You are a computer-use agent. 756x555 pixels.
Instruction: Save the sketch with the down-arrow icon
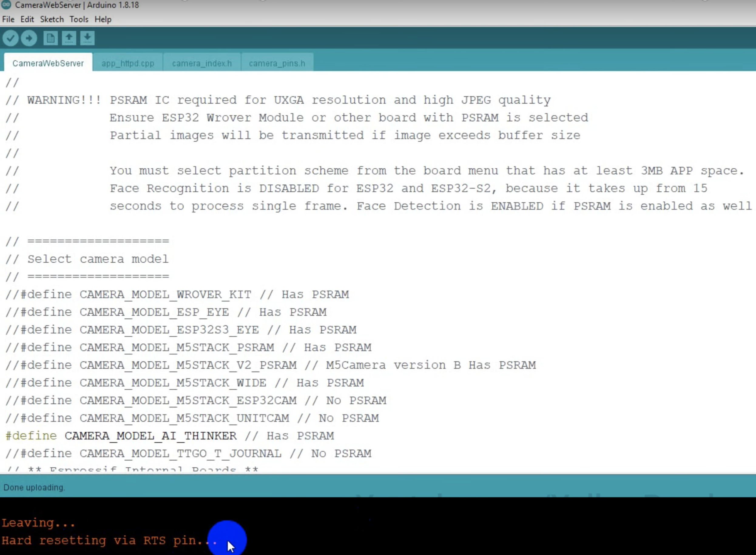coord(87,38)
